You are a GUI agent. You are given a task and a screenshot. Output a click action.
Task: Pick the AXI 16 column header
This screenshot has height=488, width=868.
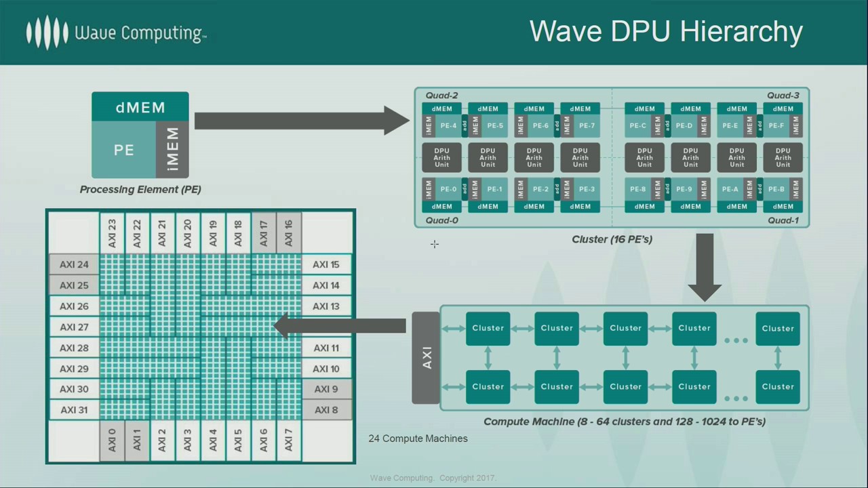pos(288,232)
